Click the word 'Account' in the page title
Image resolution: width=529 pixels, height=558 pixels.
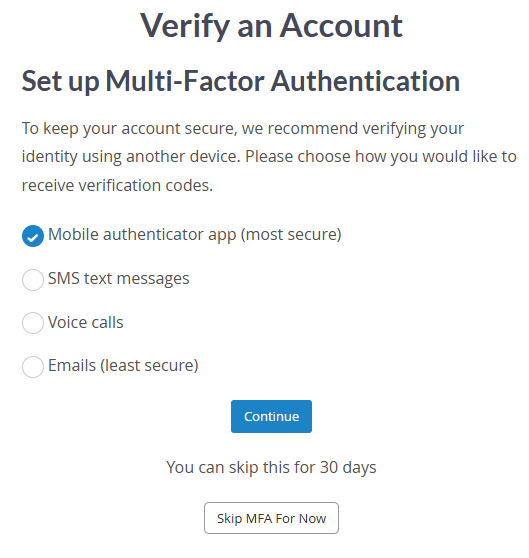[342, 25]
